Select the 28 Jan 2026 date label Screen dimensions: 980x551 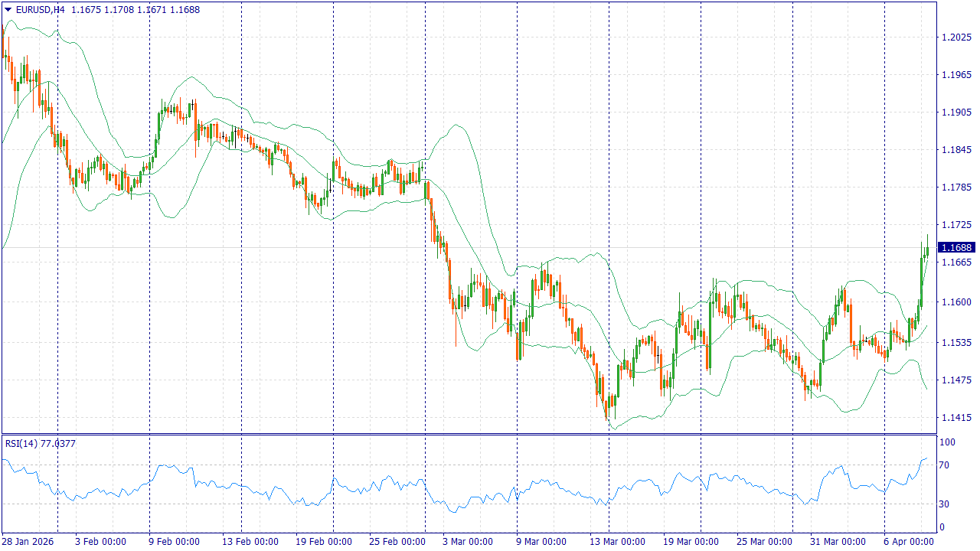point(30,542)
